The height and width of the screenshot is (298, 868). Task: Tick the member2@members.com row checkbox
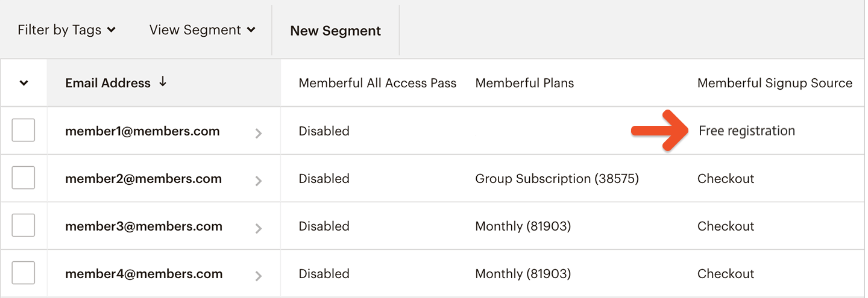tap(24, 178)
